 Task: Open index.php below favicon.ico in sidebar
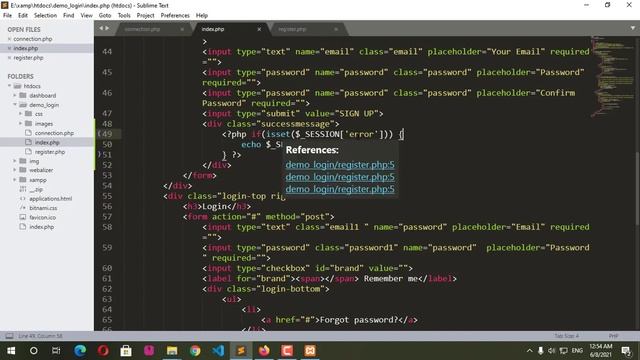(x=42, y=227)
